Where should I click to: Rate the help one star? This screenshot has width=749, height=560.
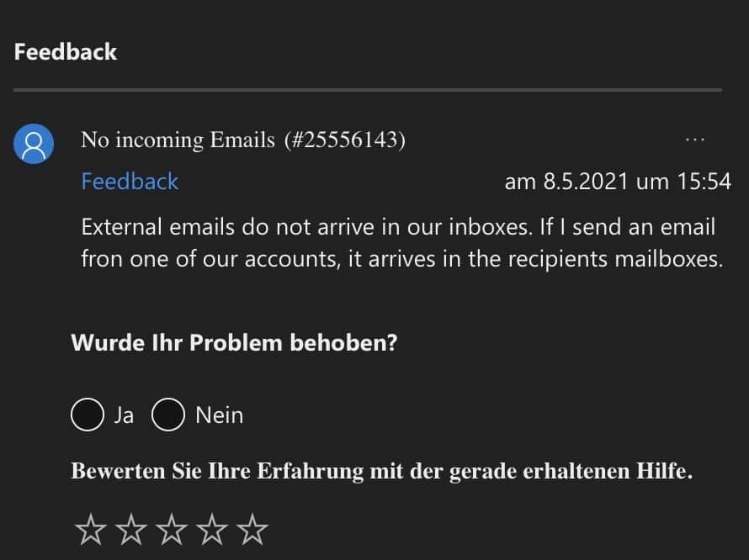pos(90,531)
